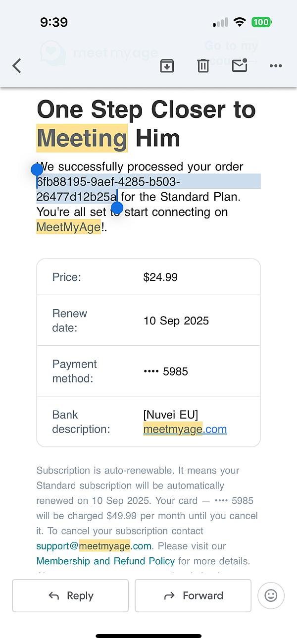This screenshot has height=644, width=297.
Task: Tap the highlighted MeetMyAge word in the body
Action: tap(68, 227)
